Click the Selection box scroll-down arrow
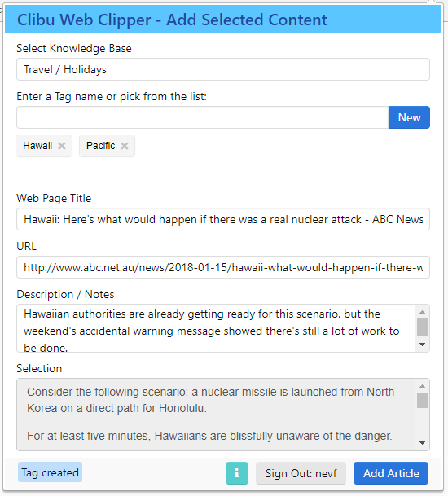Image resolution: width=448 pixels, height=496 pixels. pos(422,443)
